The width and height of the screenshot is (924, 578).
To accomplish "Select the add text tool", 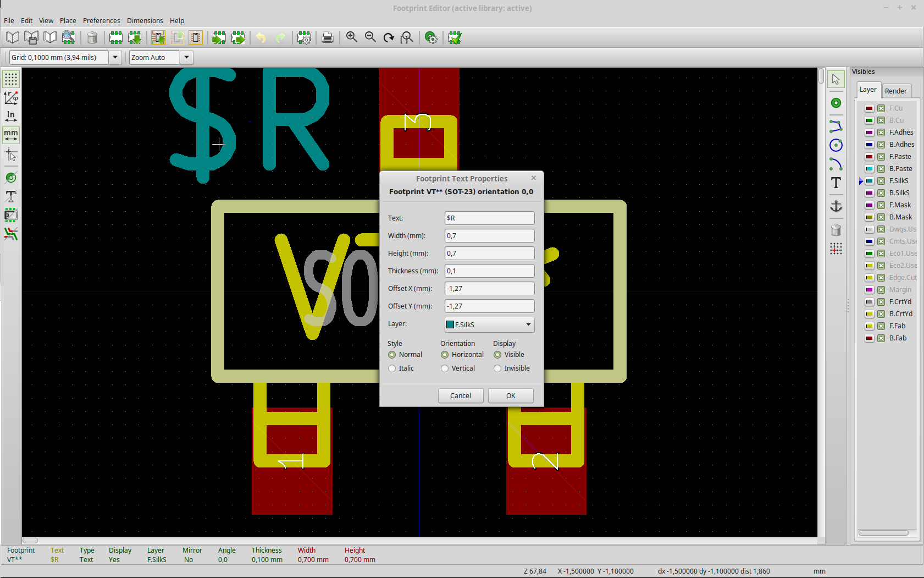I will point(836,183).
